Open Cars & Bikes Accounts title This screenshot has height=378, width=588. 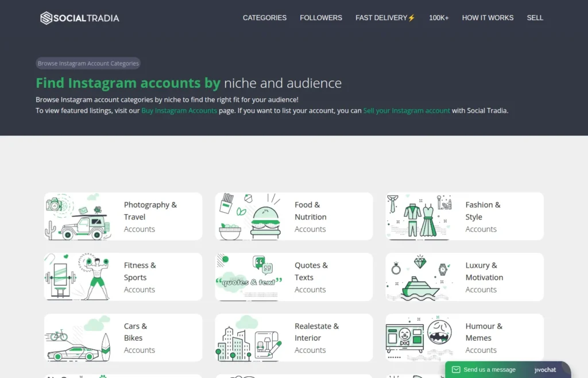tap(139, 338)
